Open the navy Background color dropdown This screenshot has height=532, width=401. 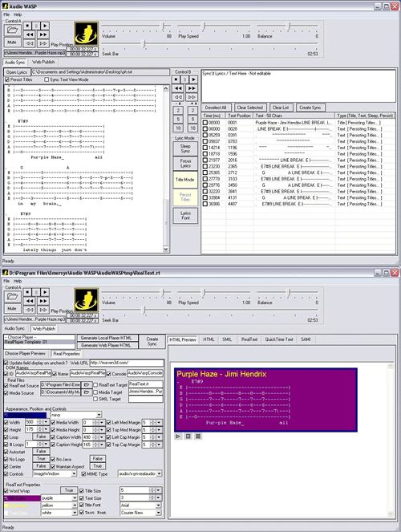[99, 415]
